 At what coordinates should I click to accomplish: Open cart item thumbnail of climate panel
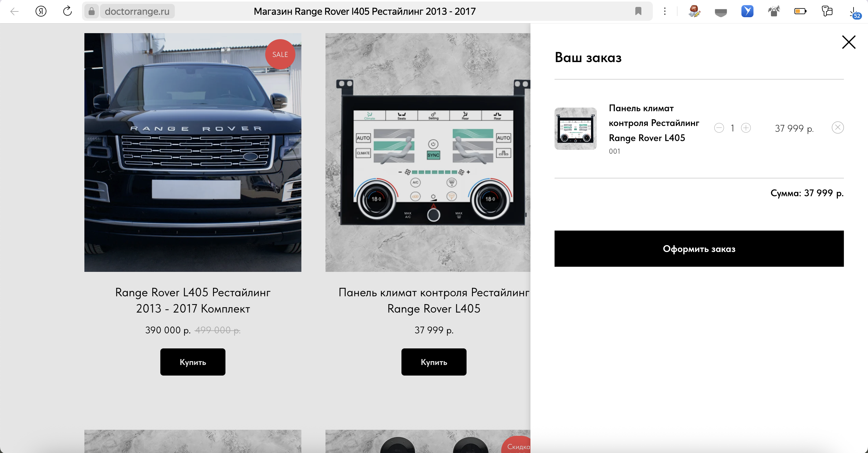pyautogui.click(x=576, y=128)
